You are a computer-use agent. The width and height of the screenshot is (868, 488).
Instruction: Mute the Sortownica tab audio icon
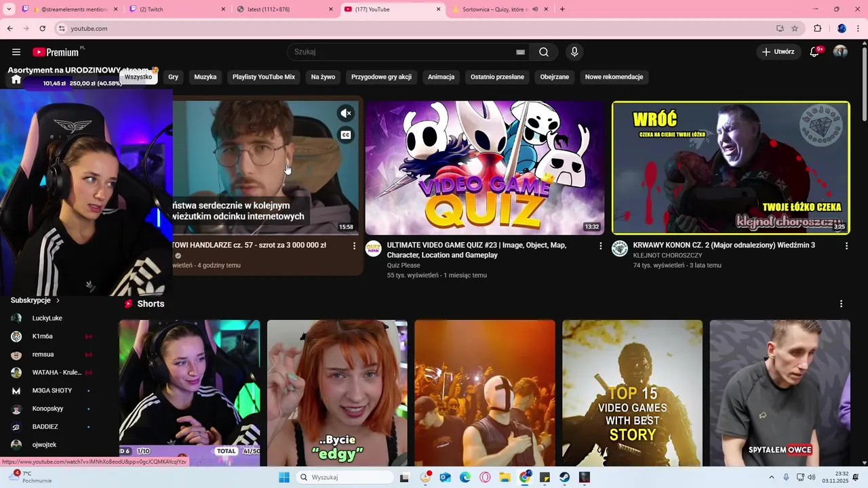[x=535, y=9]
